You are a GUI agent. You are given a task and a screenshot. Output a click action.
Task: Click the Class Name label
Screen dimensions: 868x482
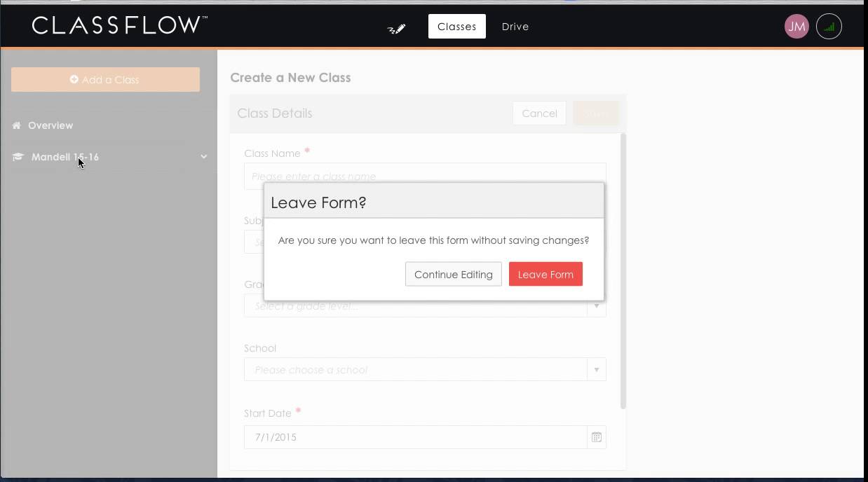(x=272, y=153)
